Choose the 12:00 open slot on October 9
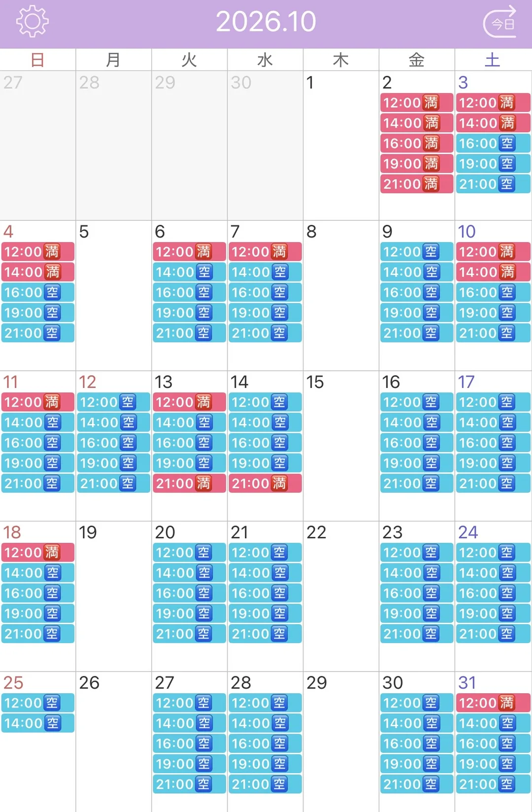 click(417, 252)
